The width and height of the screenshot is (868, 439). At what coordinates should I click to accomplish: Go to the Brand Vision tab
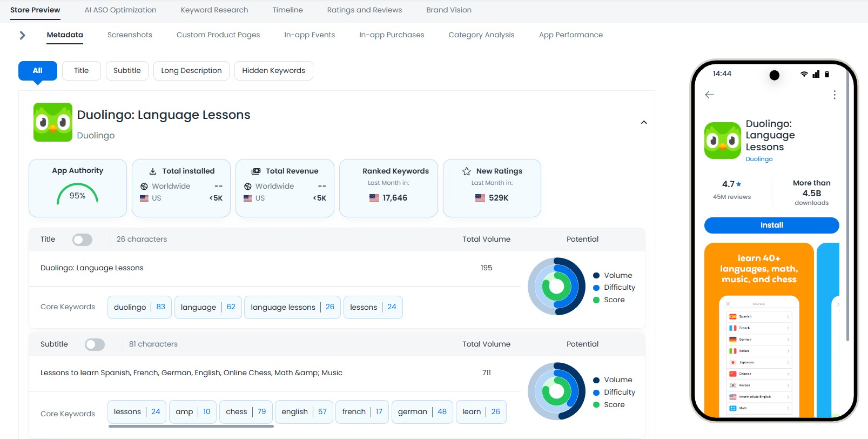449,10
